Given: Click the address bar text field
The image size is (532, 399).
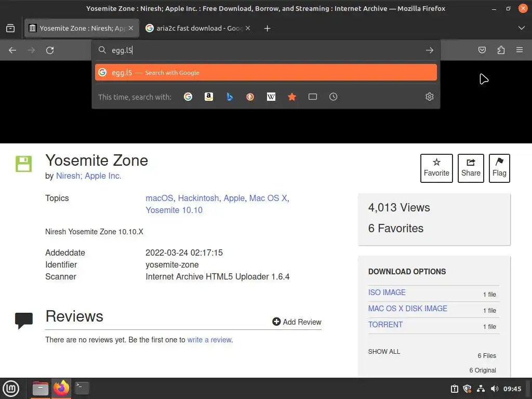Looking at the screenshot, I should coord(266,50).
